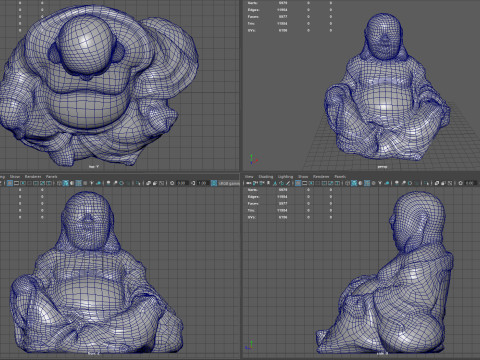Image resolution: width=480 pixels, height=360 pixels.
Task: Toggle Isolate Select in front panel toolbar
Action: pos(137,183)
